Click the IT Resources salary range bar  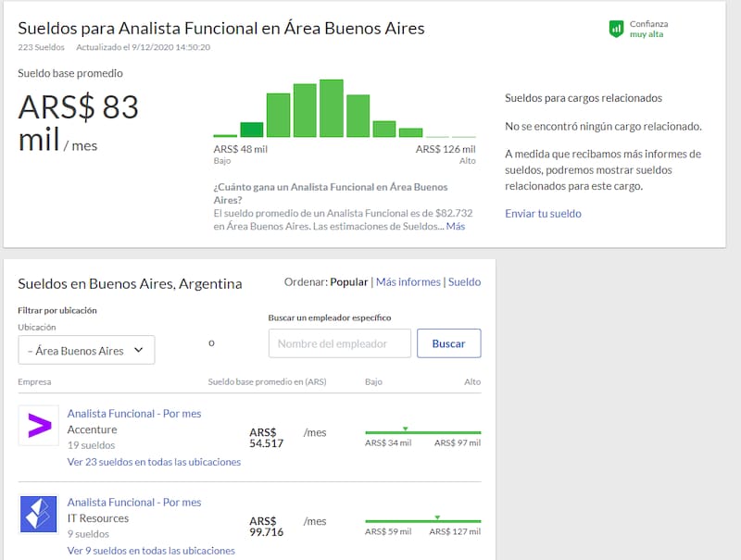(423, 521)
